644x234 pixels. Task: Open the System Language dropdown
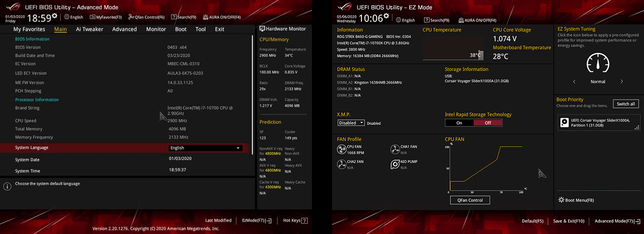click(x=206, y=148)
